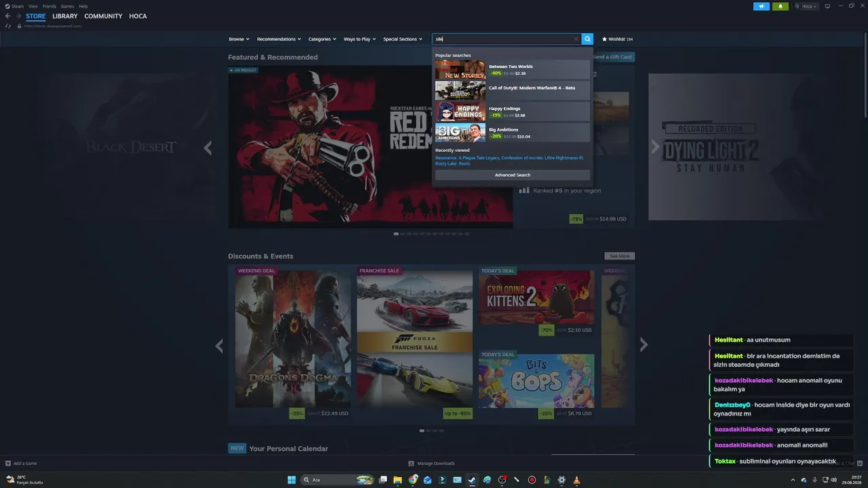Show next featured game with right arrow
Viewport: 868px width, 488px height.
tap(654, 147)
